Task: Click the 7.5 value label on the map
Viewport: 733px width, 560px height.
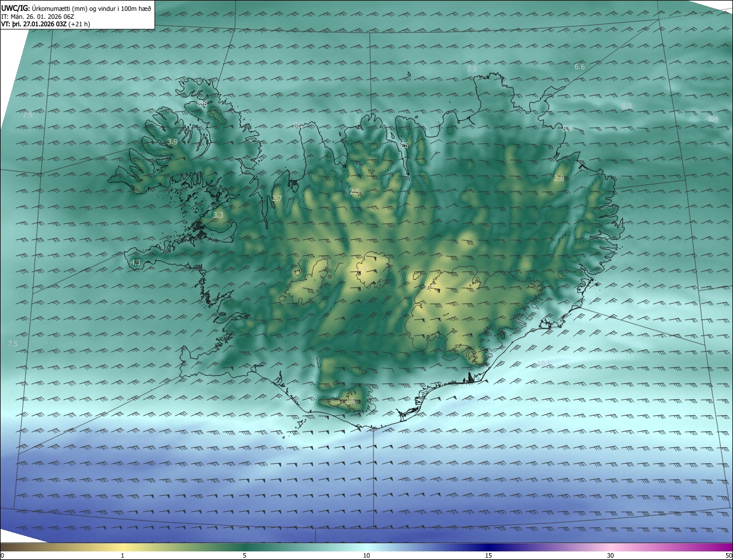Action: (13, 344)
